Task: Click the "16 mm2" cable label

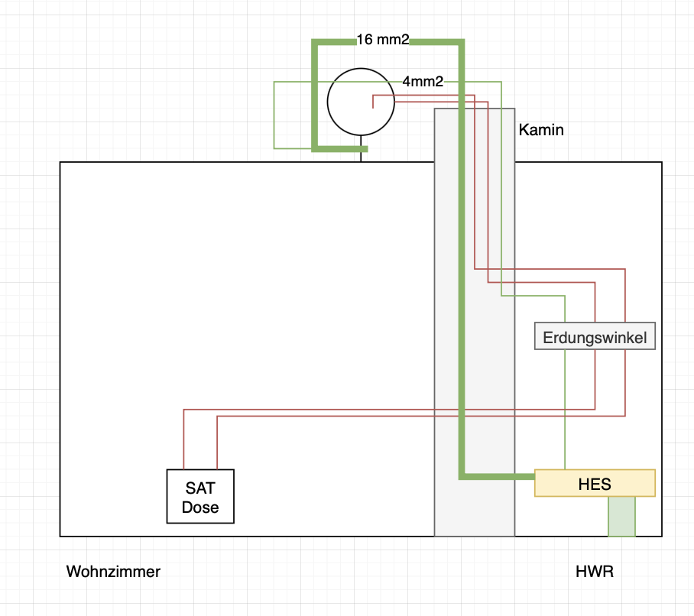Action: coord(383,40)
